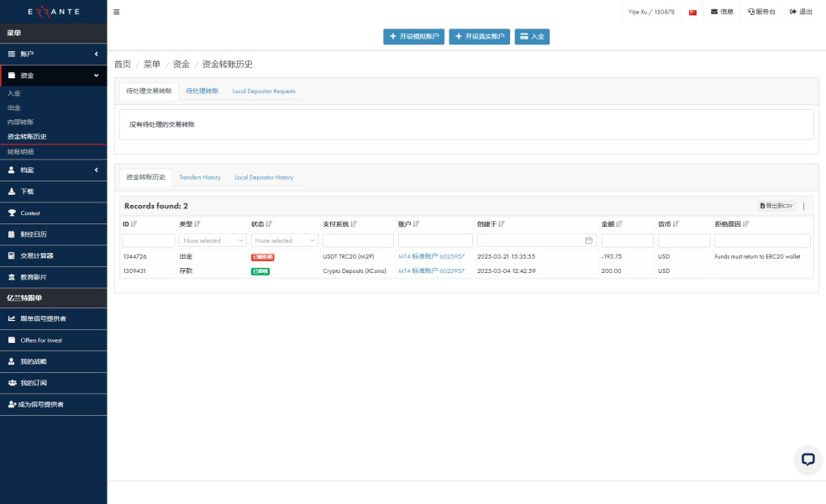Viewport: 826px width, 504px height.
Task: Open the live chat bubble widget
Action: coord(808,459)
